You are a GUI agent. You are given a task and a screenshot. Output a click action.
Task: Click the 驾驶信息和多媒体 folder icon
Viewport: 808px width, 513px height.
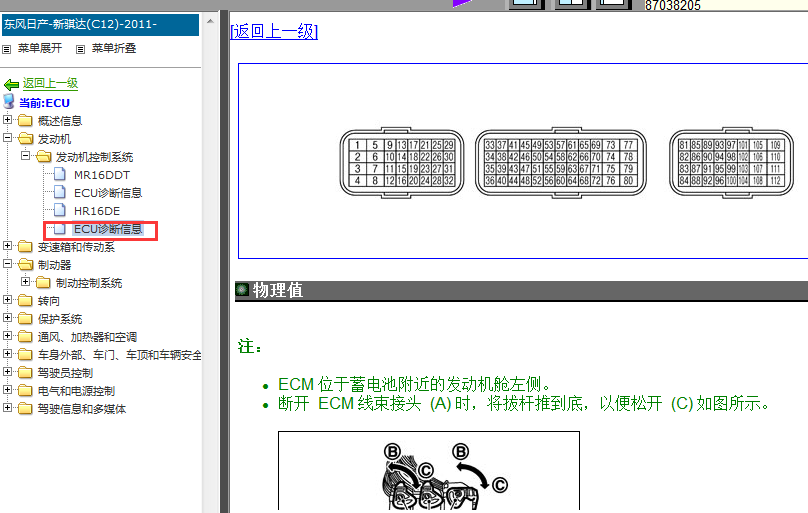(25, 408)
